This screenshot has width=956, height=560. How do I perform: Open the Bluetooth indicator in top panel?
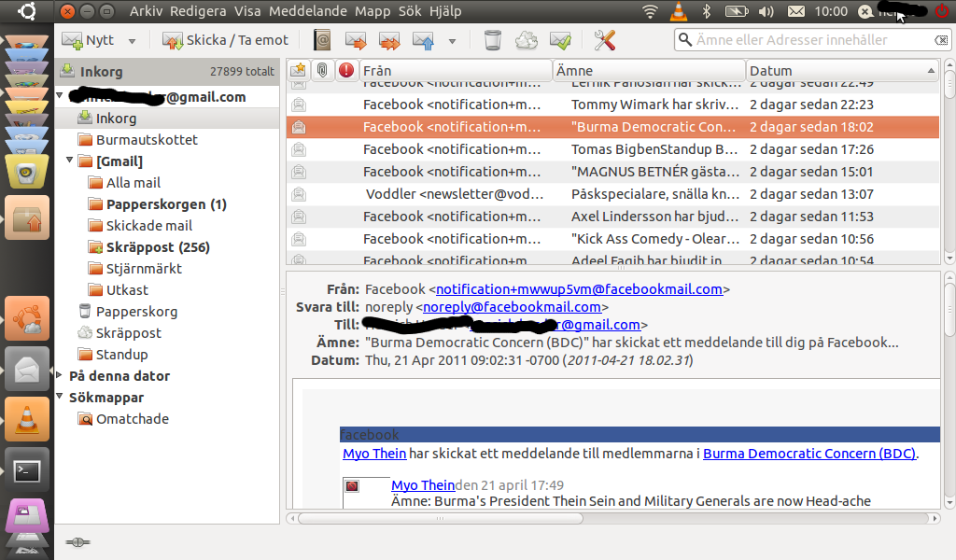tap(706, 11)
